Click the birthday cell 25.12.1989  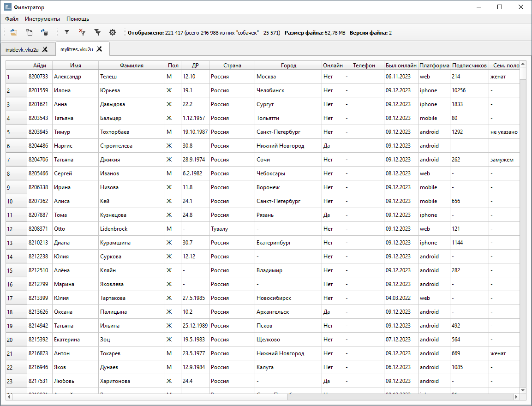click(x=195, y=326)
